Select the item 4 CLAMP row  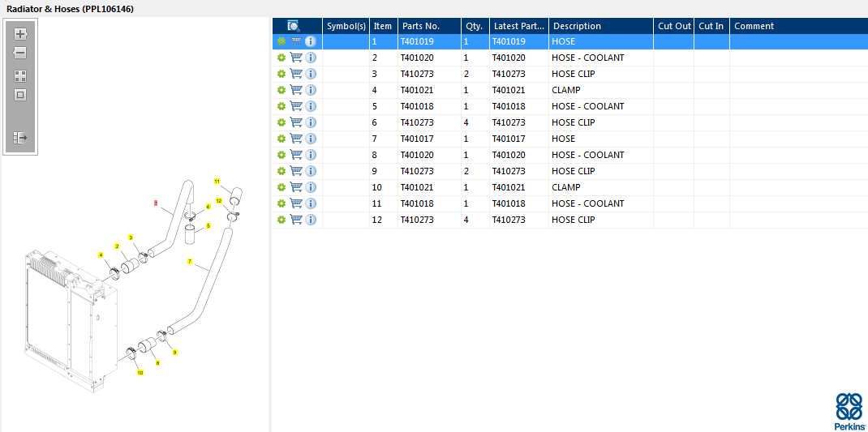tap(570, 90)
